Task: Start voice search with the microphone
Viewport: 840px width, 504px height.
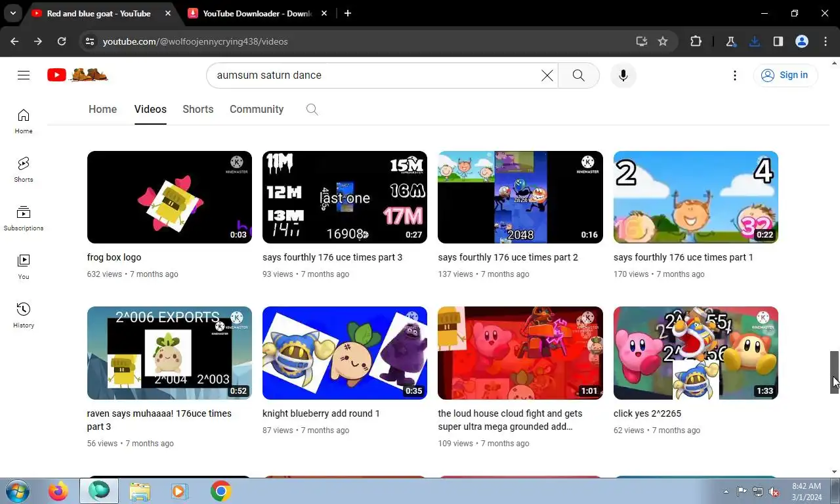Action: (623, 75)
